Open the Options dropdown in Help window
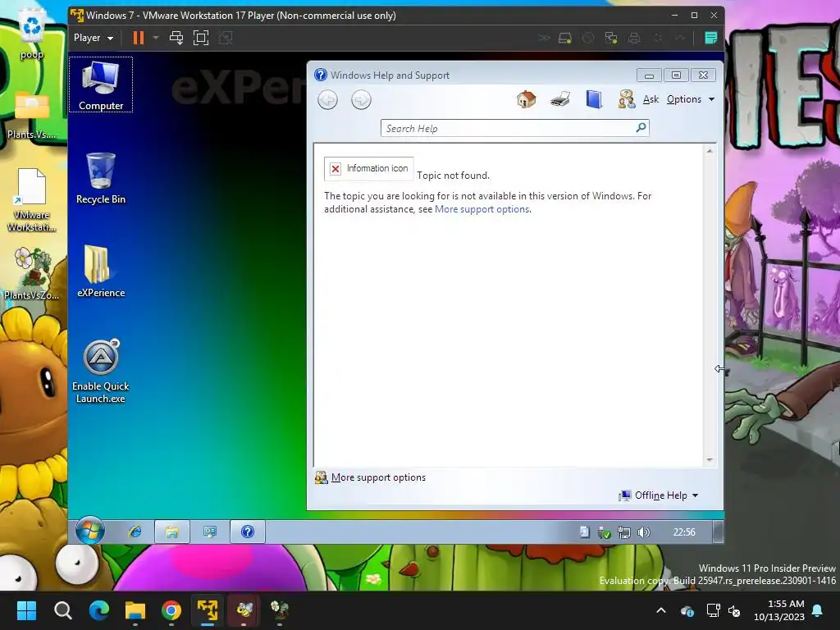This screenshot has width=840, height=630. [x=691, y=99]
